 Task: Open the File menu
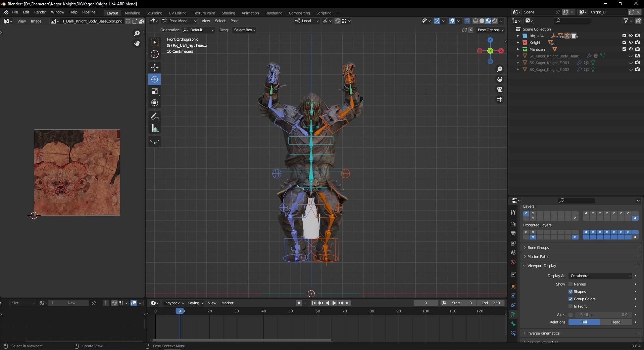pyautogui.click(x=15, y=12)
